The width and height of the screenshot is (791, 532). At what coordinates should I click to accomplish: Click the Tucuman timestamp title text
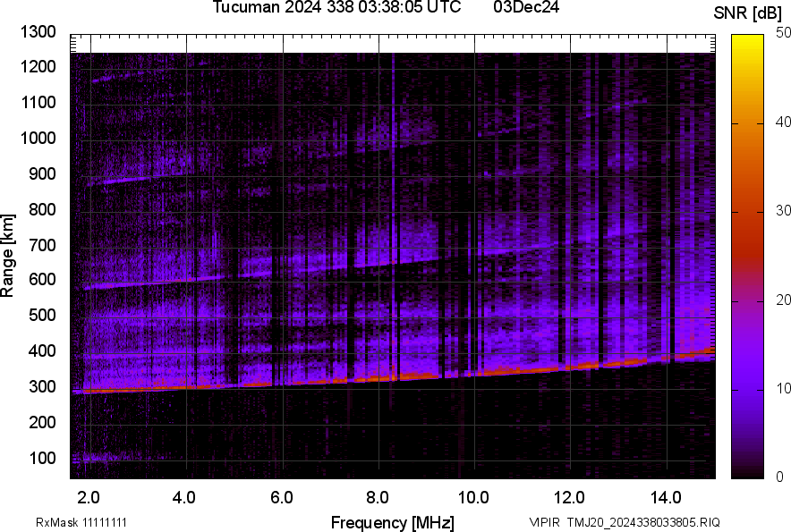coord(336,8)
